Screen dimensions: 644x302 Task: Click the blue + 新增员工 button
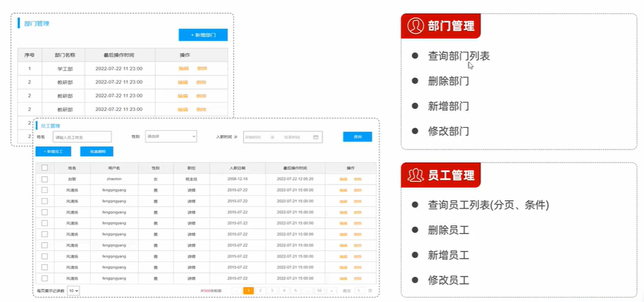[x=54, y=151]
